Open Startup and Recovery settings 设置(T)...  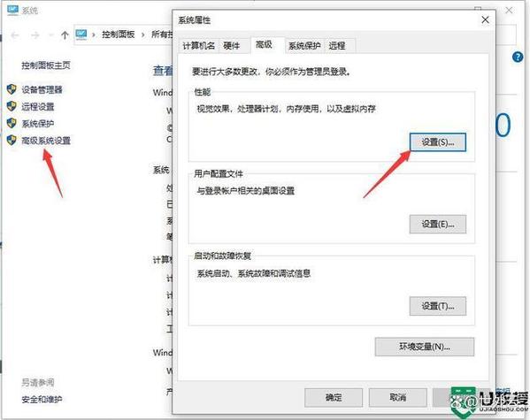pyautogui.click(x=438, y=306)
